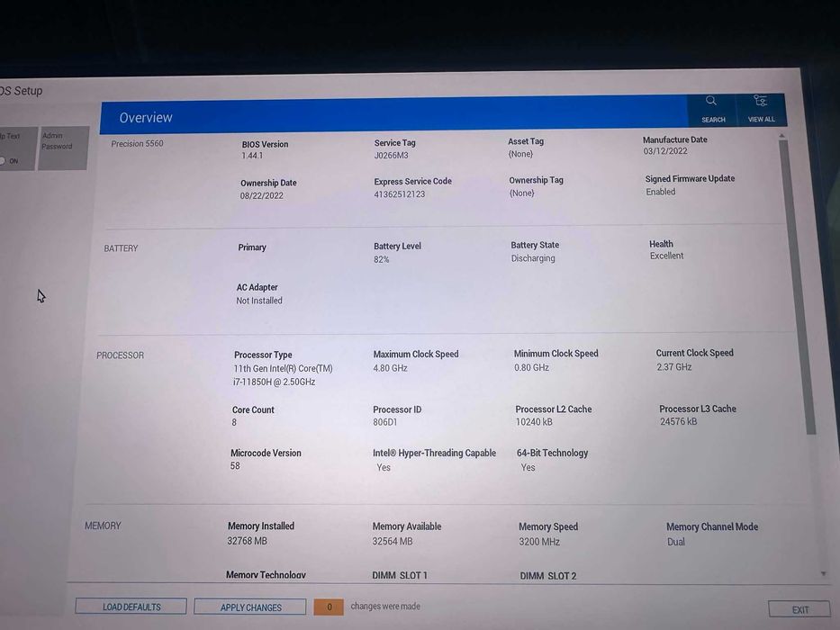Open the Admin Password tile
The image size is (840, 630).
pos(63,148)
